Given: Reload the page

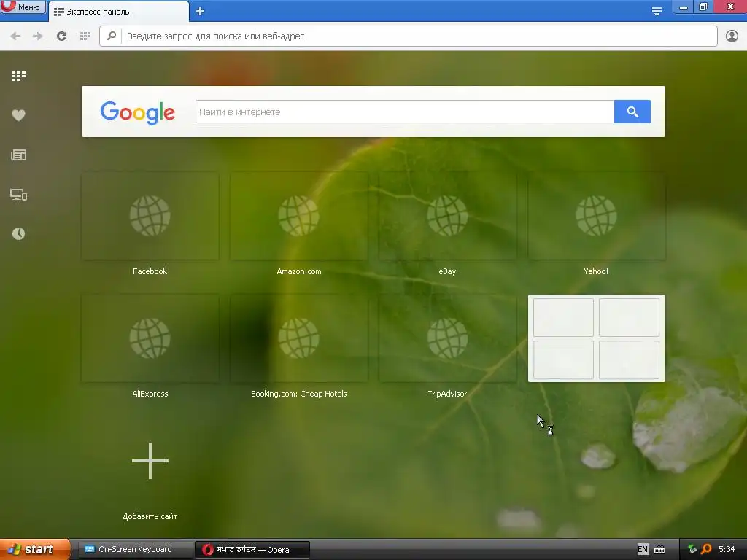Looking at the screenshot, I should (61, 36).
